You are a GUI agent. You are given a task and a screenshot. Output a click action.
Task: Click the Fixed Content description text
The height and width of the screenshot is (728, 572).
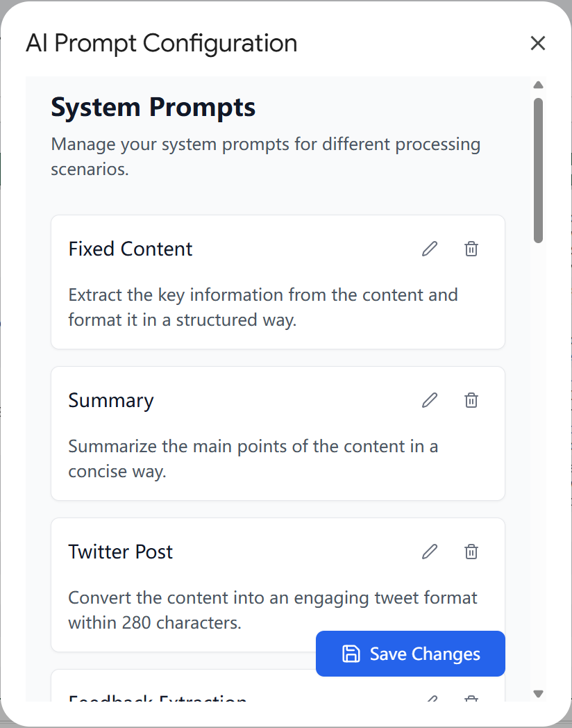tap(262, 308)
